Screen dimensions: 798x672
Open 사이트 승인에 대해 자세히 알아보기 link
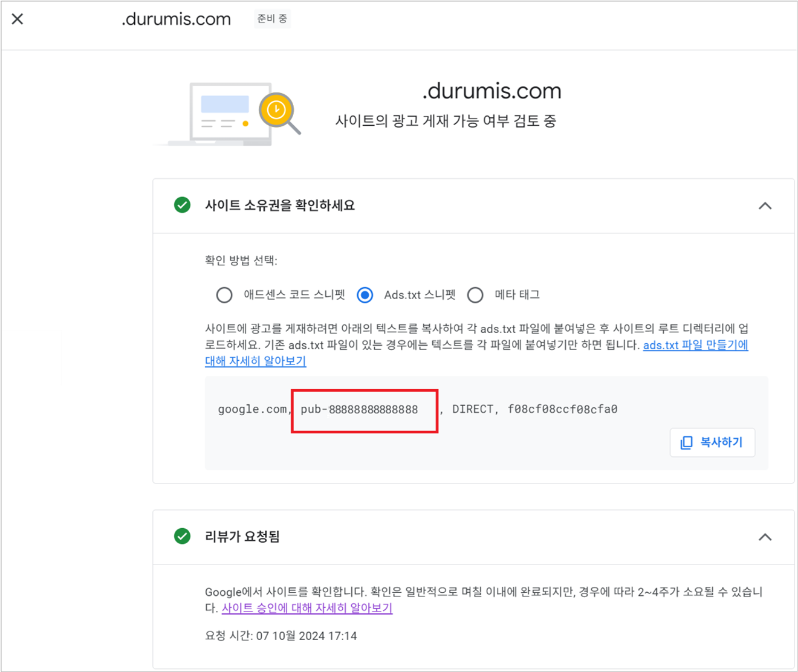[307, 608]
